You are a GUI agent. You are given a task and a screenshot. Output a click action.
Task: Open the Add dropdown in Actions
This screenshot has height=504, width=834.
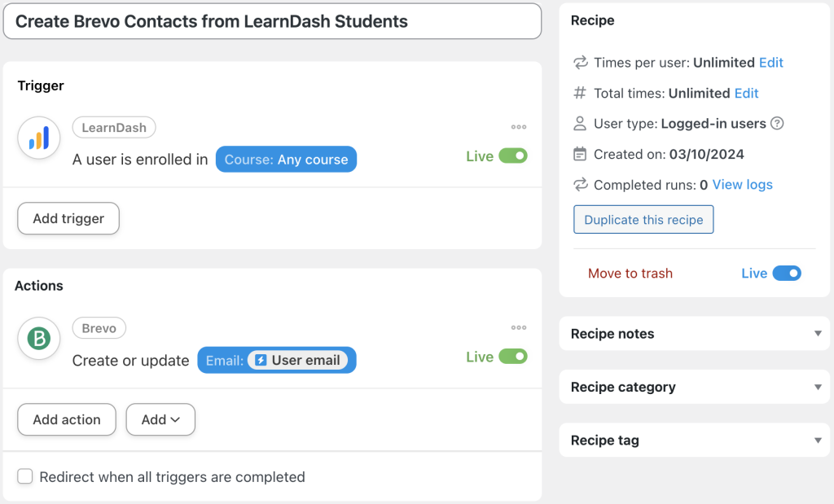click(x=160, y=419)
